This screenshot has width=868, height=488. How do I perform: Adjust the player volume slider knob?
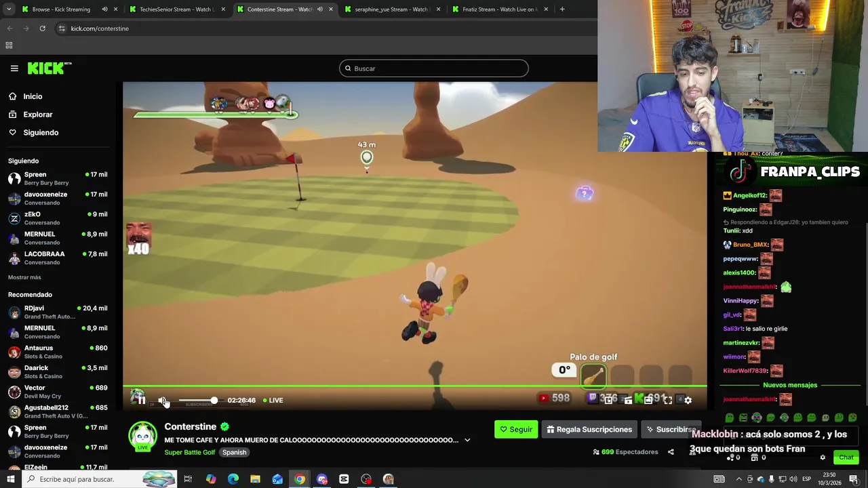214,401
